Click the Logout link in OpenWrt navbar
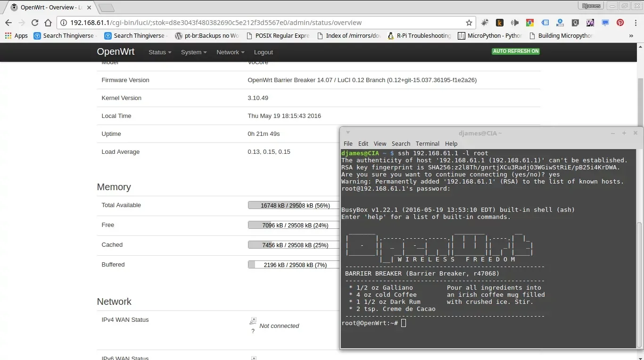Image resolution: width=644 pixels, height=360 pixels. (264, 52)
